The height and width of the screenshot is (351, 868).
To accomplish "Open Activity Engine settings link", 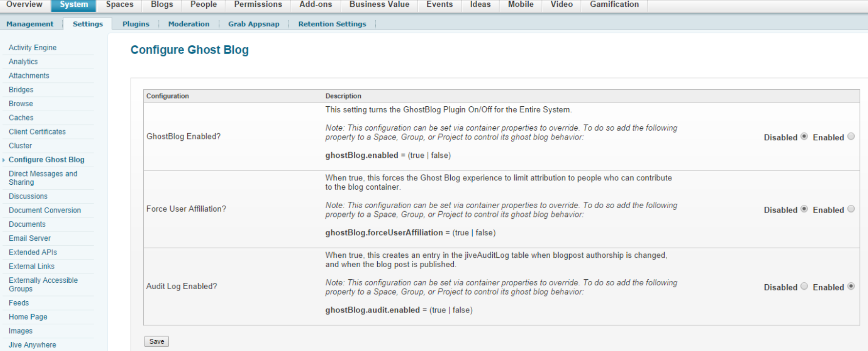I will pos(33,47).
